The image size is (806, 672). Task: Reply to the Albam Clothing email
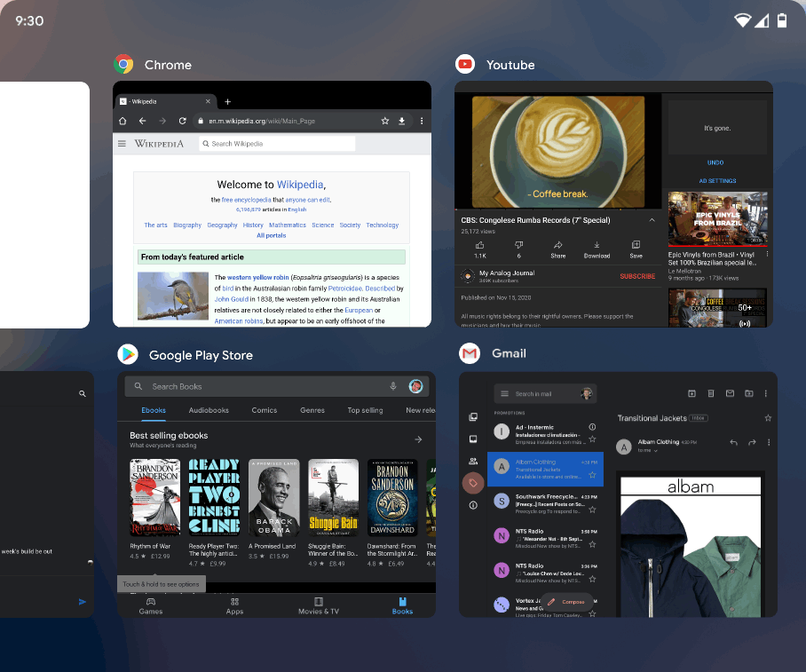[x=733, y=442]
